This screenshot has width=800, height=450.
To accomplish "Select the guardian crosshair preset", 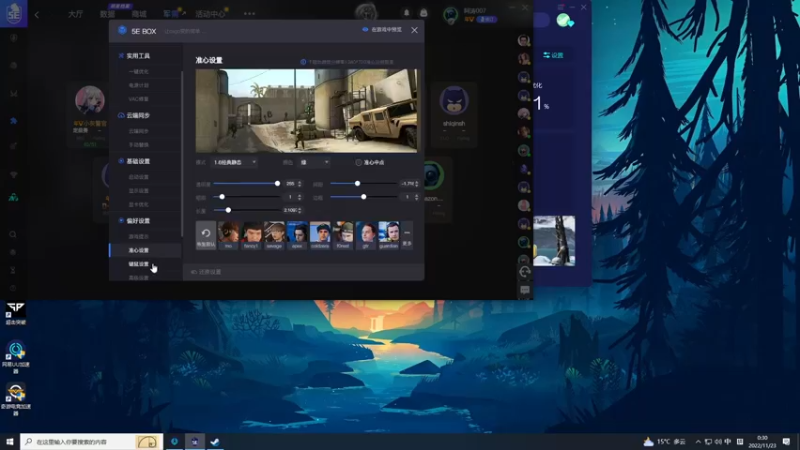I will tap(389, 235).
